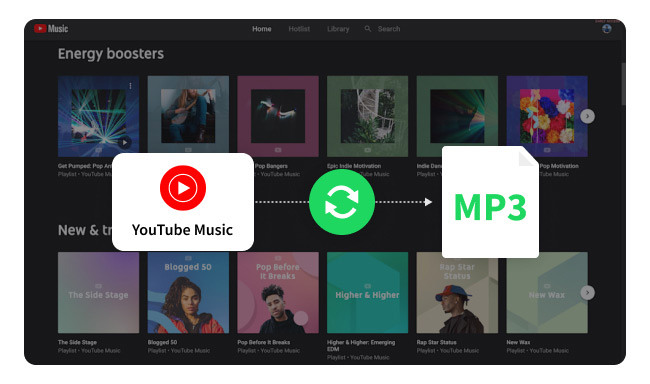Click the MP3 file icon
650x384 pixels.
[x=490, y=202]
